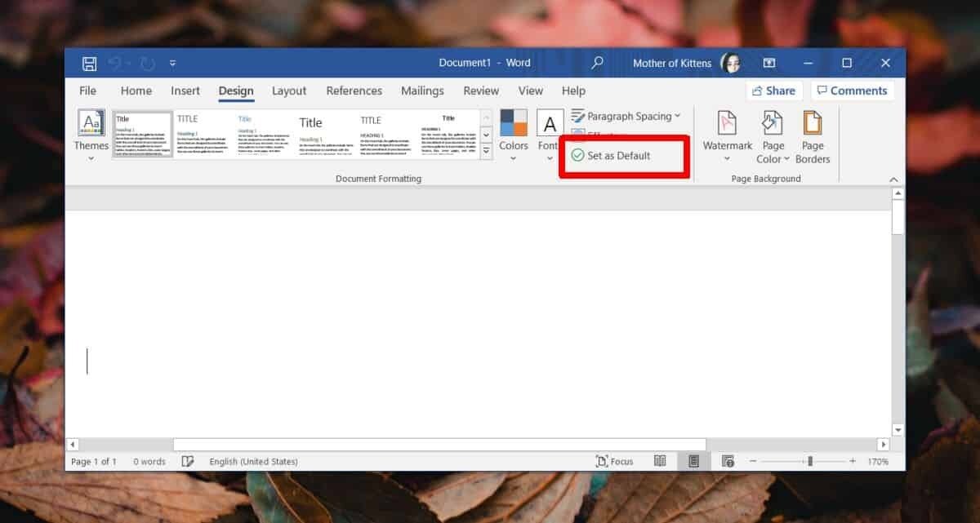Image resolution: width=980 pixels, height=523 pixels.
Task: Click the search magnifier in title bar
Action: point(598,63)
